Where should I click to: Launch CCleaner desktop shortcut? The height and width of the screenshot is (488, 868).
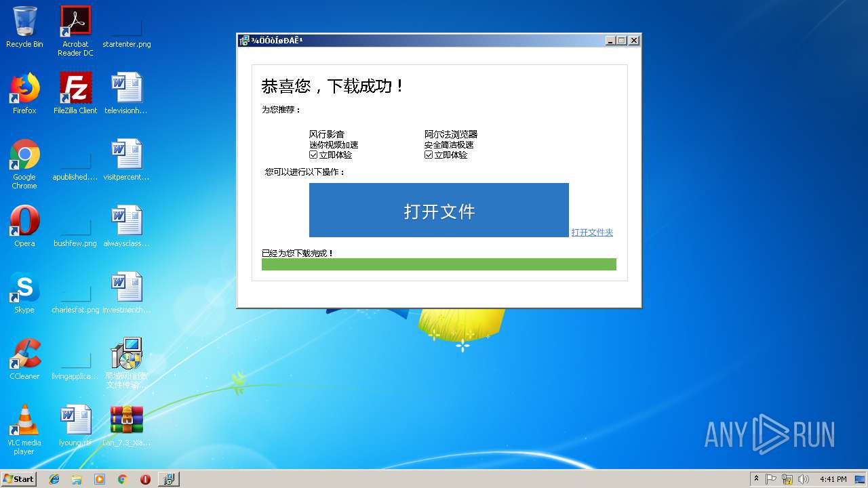(24, 360)
